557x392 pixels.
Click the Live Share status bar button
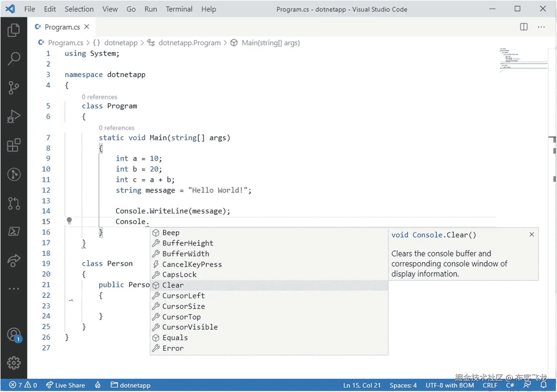pos(66,385)
